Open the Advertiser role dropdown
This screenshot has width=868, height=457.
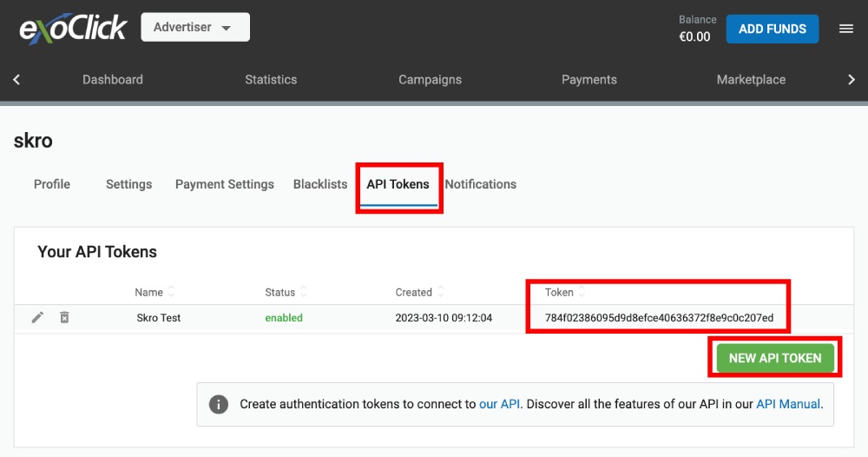pyautogui.click(x=195, y=27)
